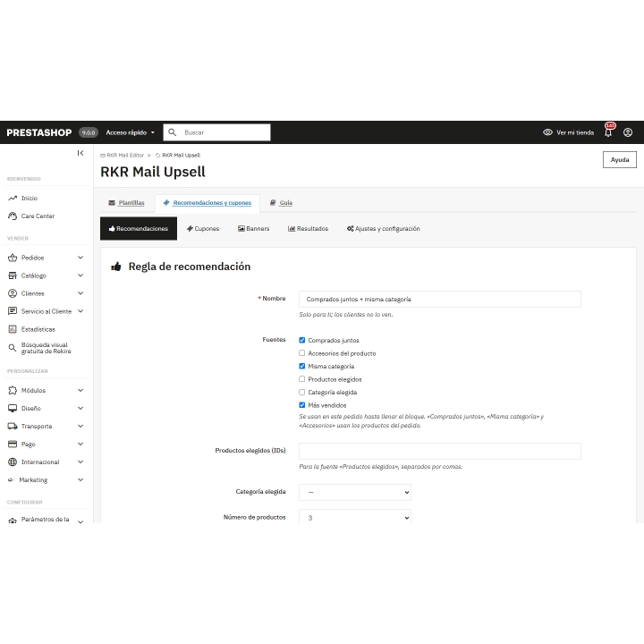The image size is (644, 644).
Task: Click the Diseño monitor icon
Action: coord(13,408)
